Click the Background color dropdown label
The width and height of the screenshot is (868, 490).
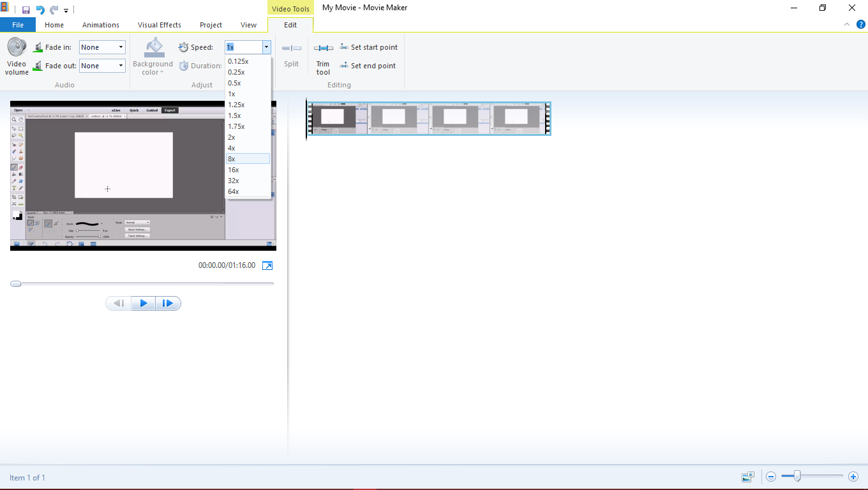click(x=153, y=68)
